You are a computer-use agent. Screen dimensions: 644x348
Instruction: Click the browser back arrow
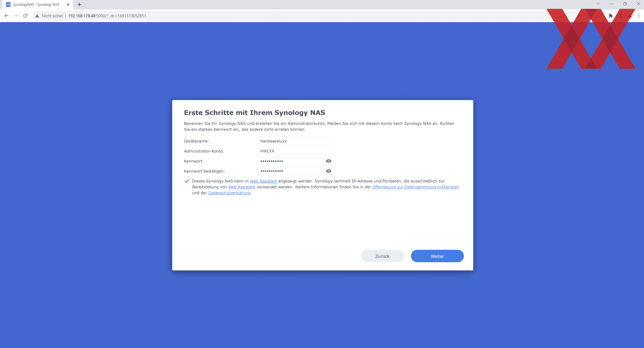coord(6,16)
